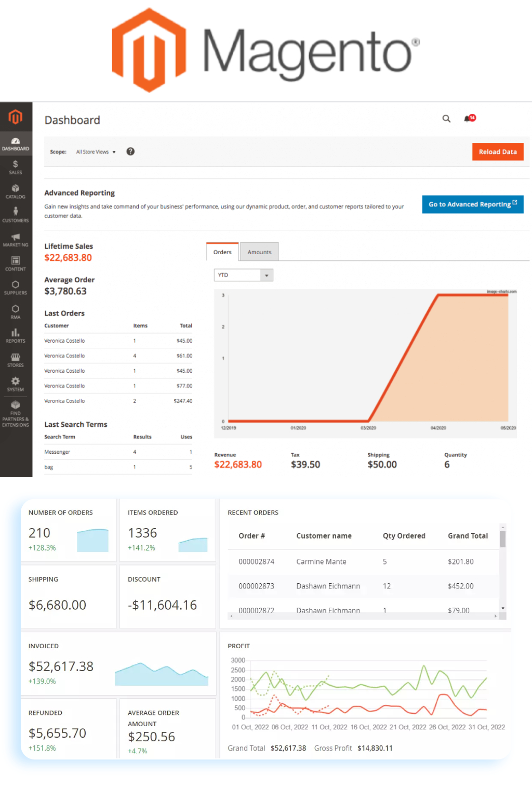532x799 pixels.
Task: Open Stores in the sidebar
Action: pyautogui.click(x=16, y=360)
